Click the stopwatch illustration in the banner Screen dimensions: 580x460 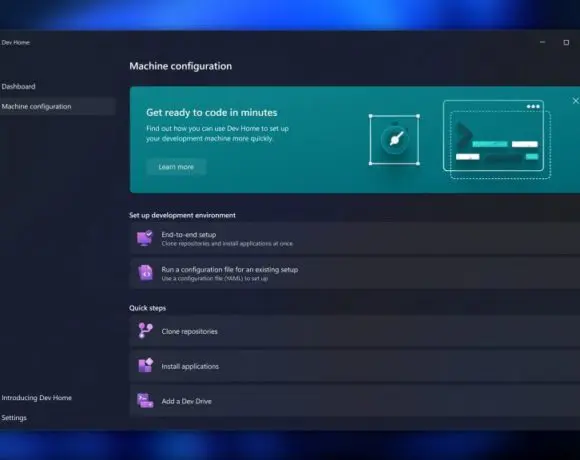click(x=394, y=139)
